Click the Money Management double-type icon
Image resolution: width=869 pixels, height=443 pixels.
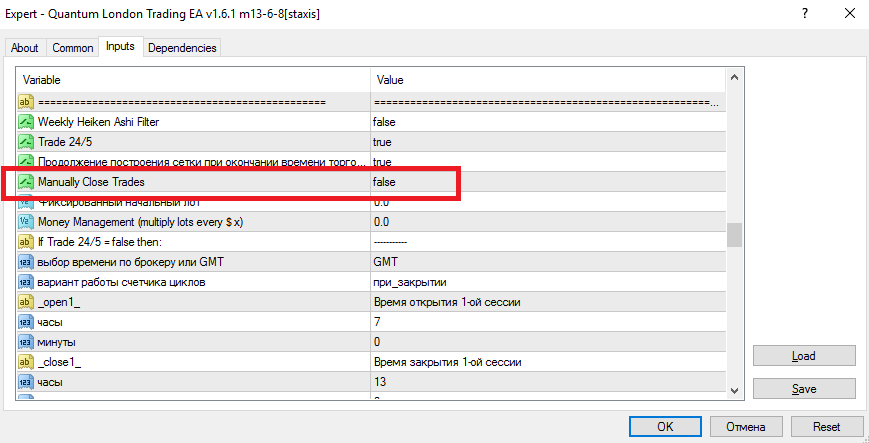tap(26, 222)
